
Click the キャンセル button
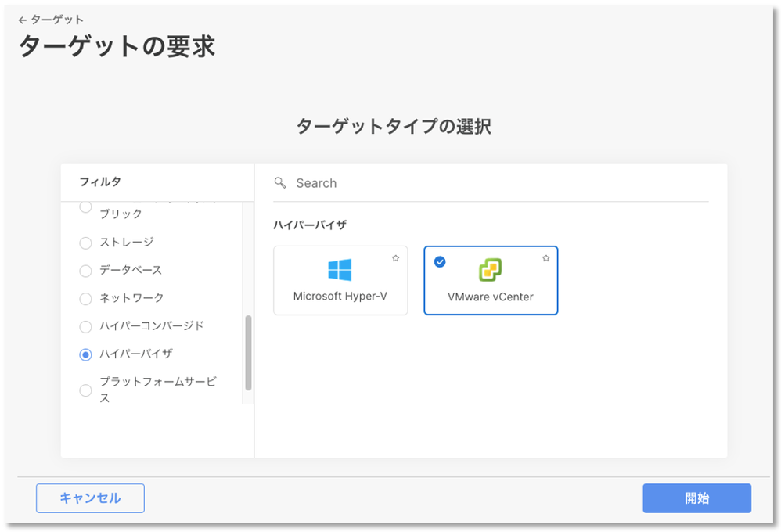click(x=90, y=498)
